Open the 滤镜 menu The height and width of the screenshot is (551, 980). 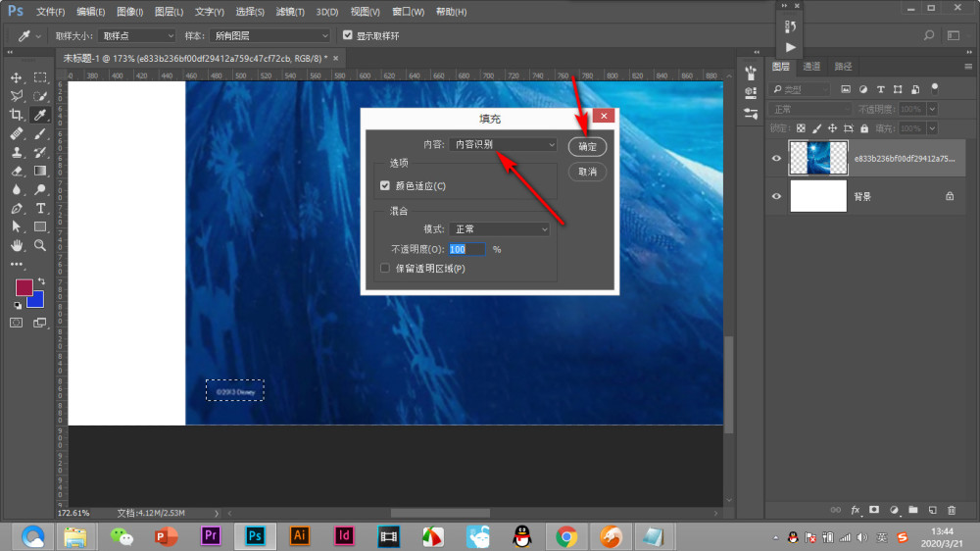(x=290, y=12)
